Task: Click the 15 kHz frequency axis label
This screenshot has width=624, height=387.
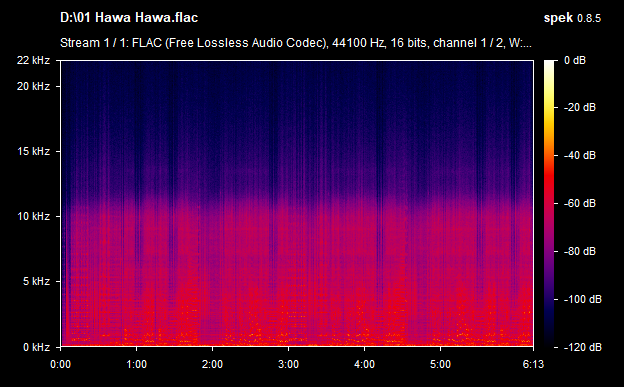Action: pyautogui.click(x=33, y=151)
